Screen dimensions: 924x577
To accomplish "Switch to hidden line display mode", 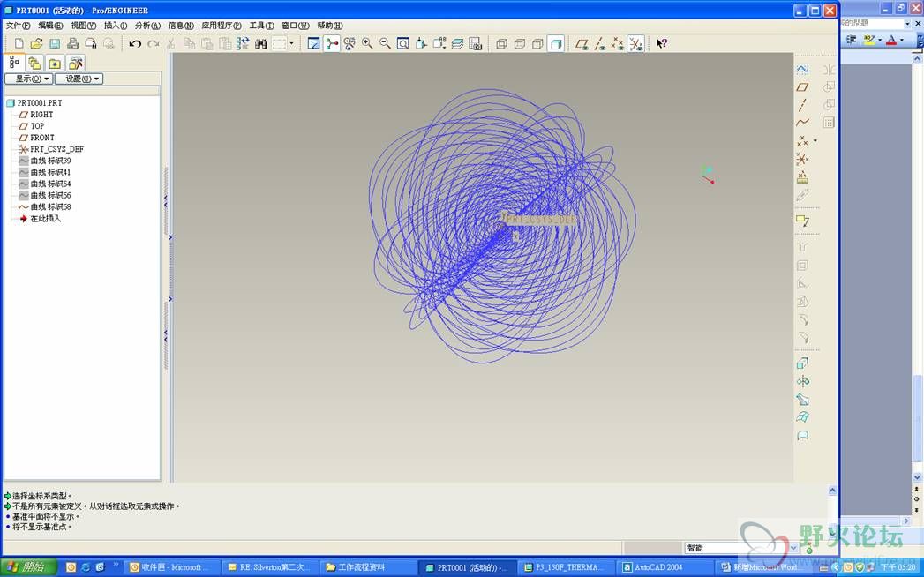I will click(x=520, y=43).
